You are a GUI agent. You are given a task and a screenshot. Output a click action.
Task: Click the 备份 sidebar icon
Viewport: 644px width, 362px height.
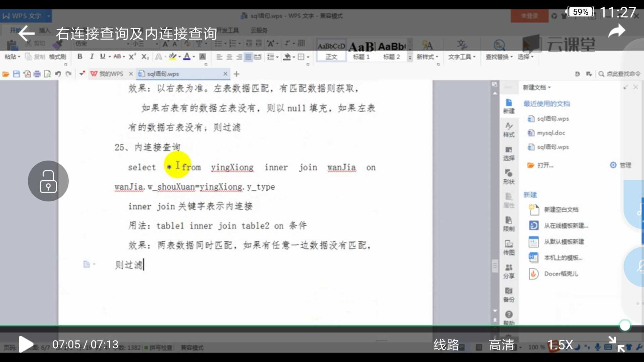point(508,295)
